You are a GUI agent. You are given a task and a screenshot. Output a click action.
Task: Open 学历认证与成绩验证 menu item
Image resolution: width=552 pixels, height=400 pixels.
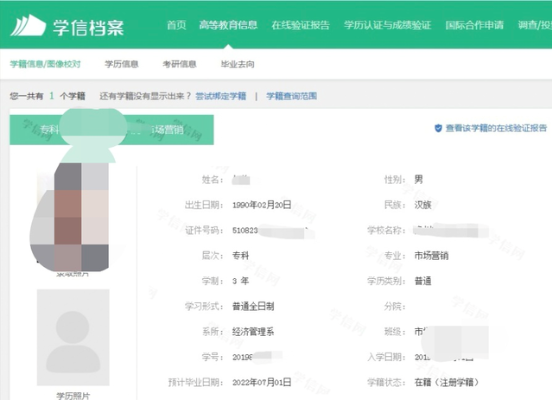pyautogui.click(x=387, y=25)
